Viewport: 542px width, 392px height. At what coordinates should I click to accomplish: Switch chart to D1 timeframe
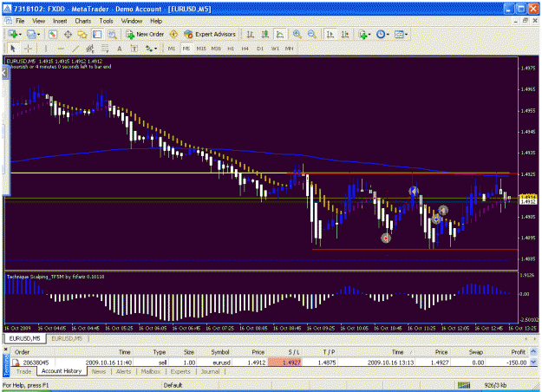260,49
